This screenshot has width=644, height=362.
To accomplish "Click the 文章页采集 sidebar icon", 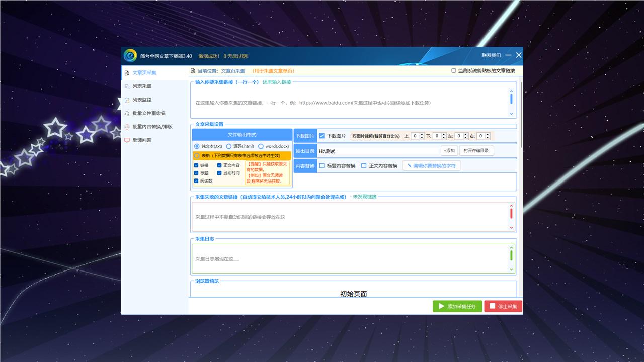I will 127,73.
